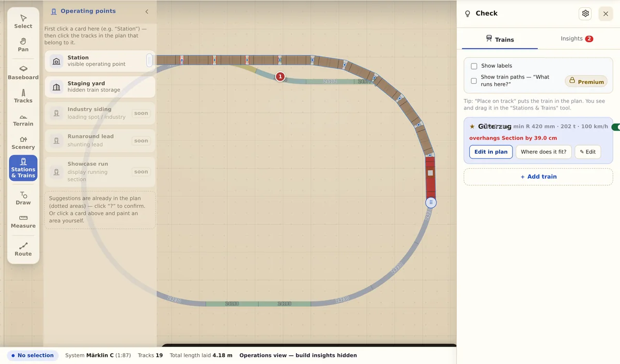This screenshot has width=620, height=364.
Task: Click the Tracks 19 status entry
Action: tap(150, 355)
